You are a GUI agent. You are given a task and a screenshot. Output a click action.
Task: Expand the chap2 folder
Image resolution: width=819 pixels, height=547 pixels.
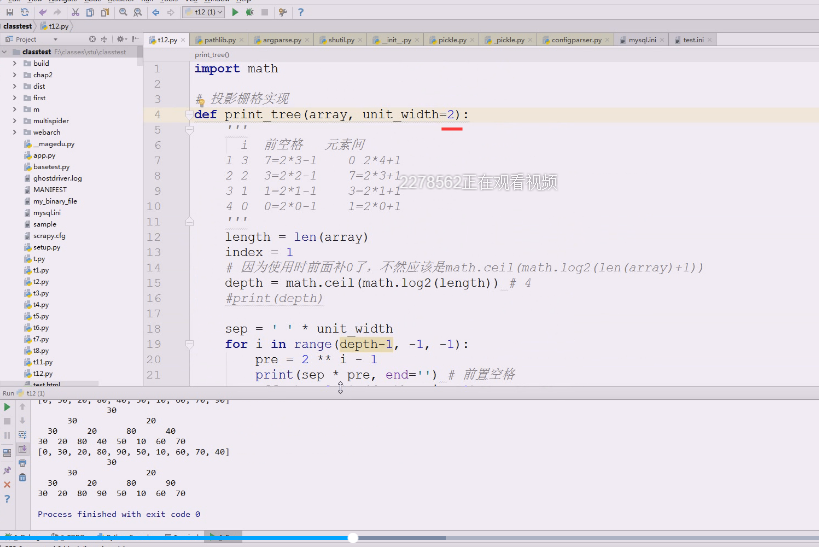click(x=15, y=75)
